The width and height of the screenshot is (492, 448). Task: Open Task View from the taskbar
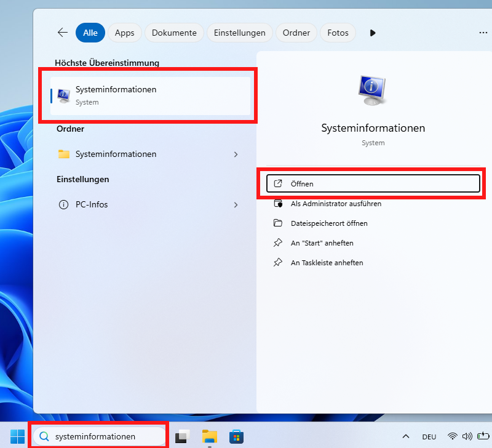tap(182, 436)
